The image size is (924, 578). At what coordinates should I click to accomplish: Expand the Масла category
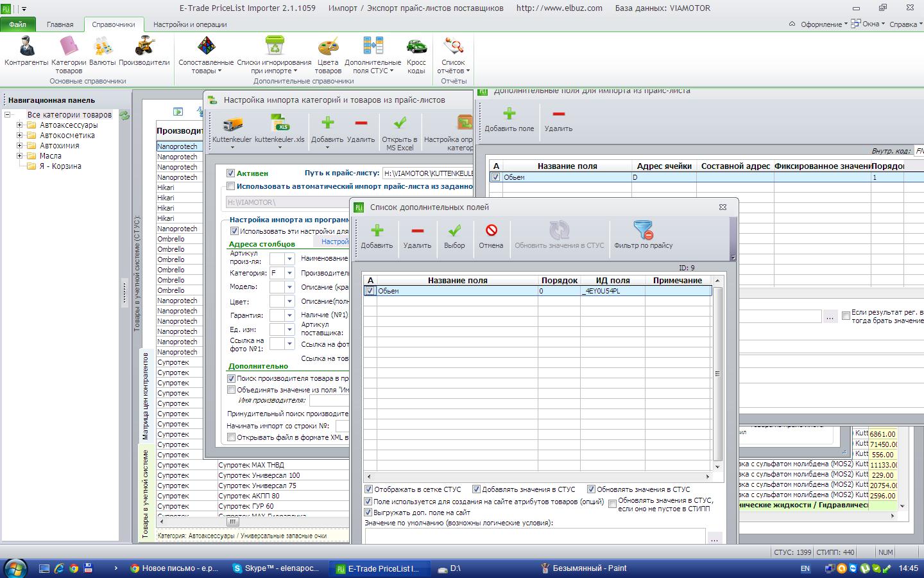click(x=19, y=156)
